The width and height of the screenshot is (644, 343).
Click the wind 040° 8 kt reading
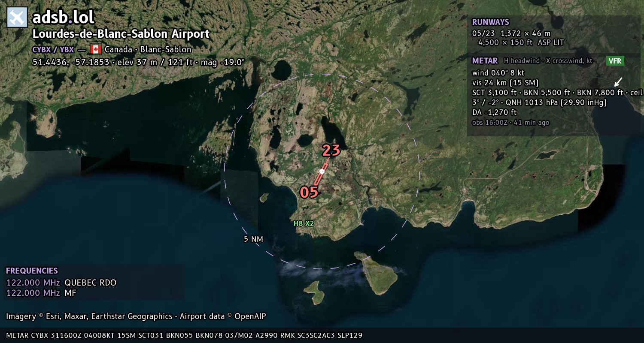pos(498,73)
